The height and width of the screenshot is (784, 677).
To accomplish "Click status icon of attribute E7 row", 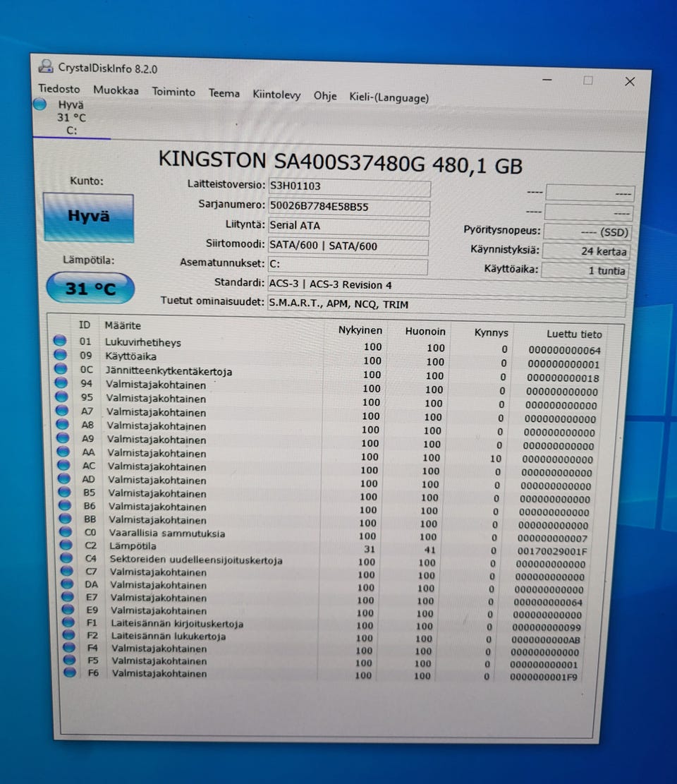I will [68, 596].
